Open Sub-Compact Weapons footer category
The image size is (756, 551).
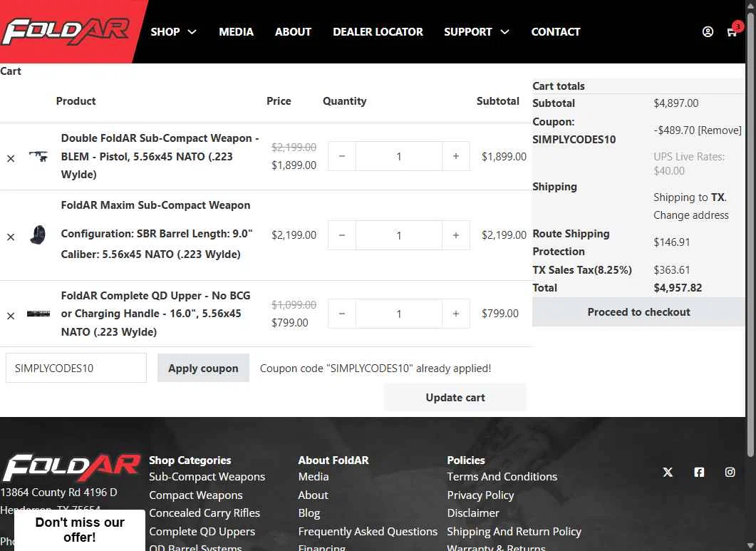tap(207, 477)
